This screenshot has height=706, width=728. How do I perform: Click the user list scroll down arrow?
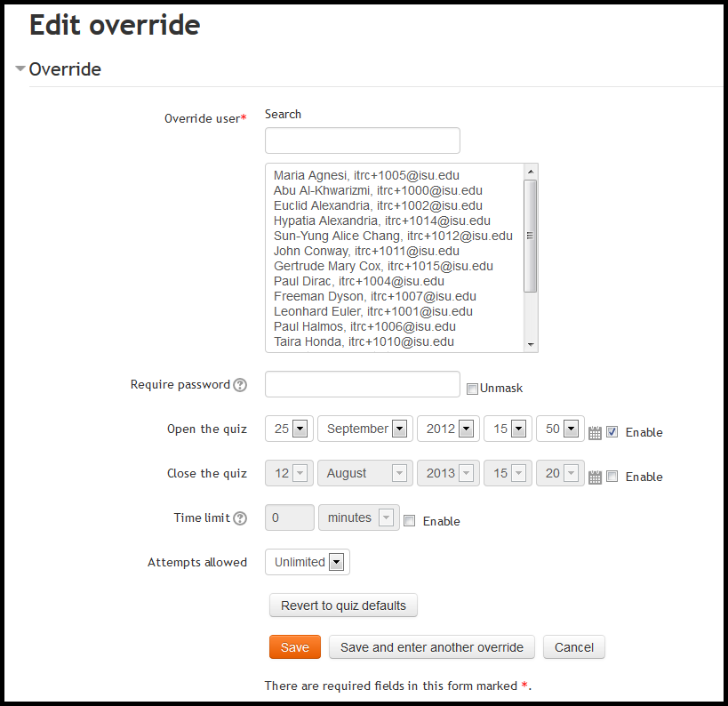click(x=531, y=345)
